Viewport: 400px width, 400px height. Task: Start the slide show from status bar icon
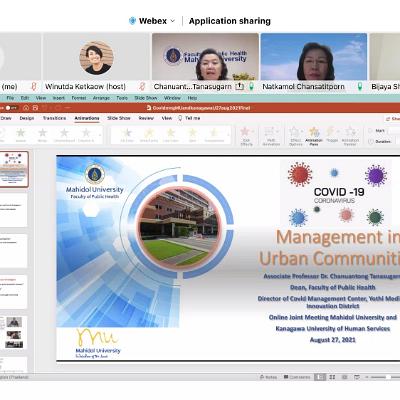tap(357, 377)
